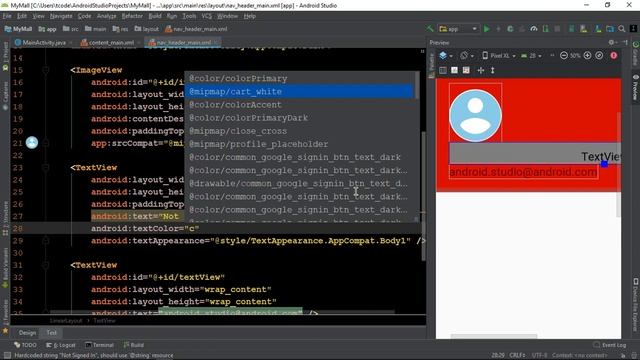
Task: Select the Text editor tab
Action: click(51, 333)
